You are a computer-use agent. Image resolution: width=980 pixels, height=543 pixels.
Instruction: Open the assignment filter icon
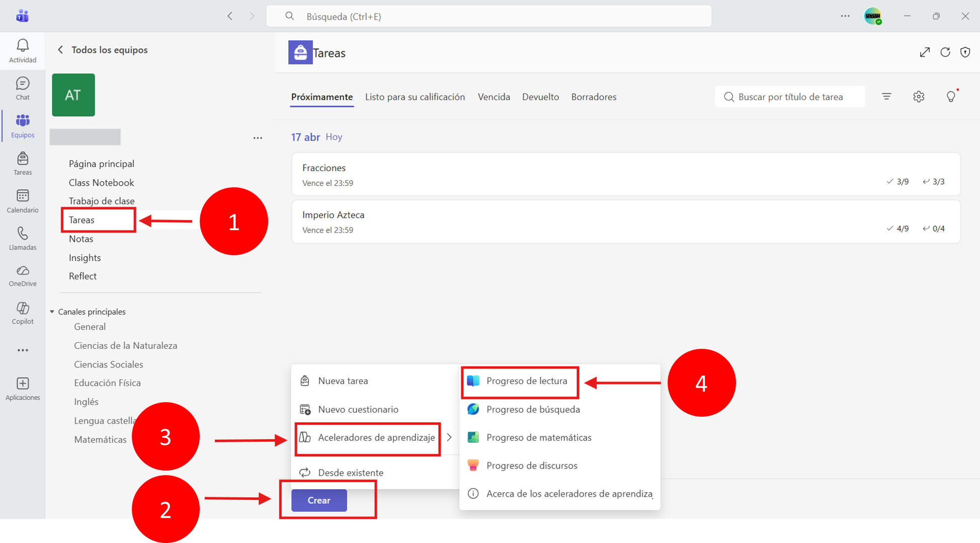[x=886, y=97]
